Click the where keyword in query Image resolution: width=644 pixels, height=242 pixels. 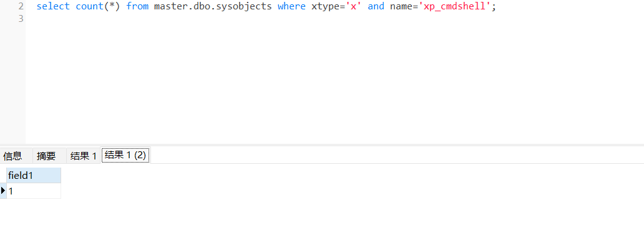coord(291,7)
